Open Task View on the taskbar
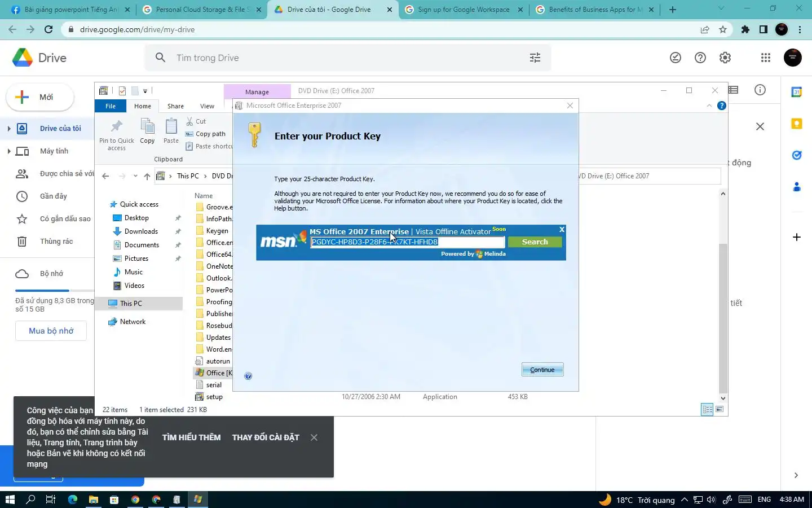812x508 pixels. tap(51, 500)
